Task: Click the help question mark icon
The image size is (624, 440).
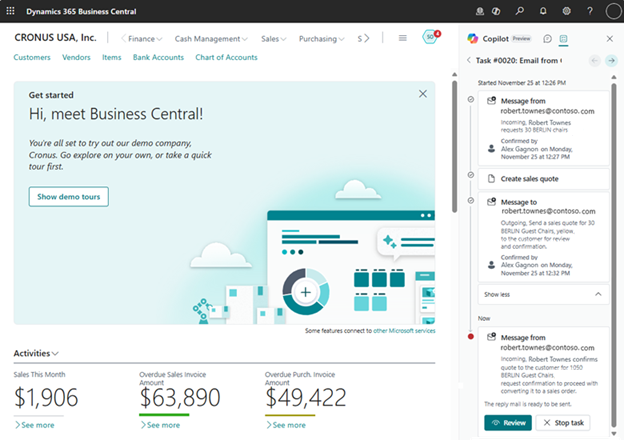Action: 588,11
